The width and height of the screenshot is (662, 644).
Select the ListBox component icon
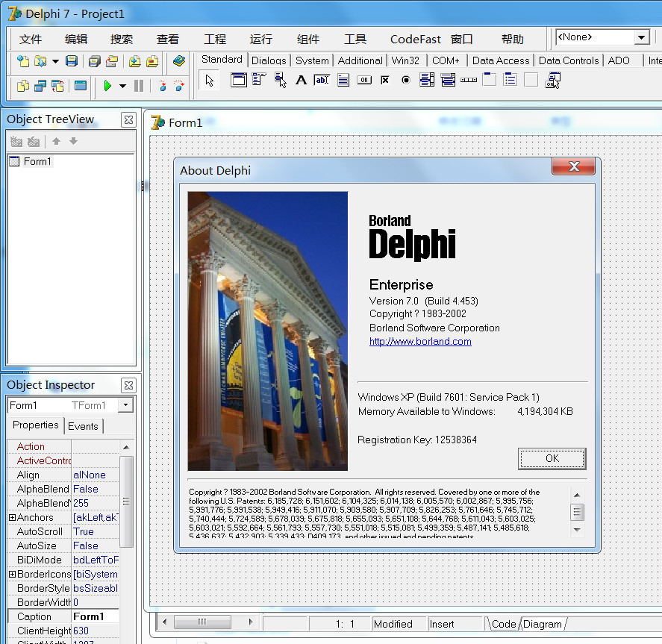[x=427, y=79]
